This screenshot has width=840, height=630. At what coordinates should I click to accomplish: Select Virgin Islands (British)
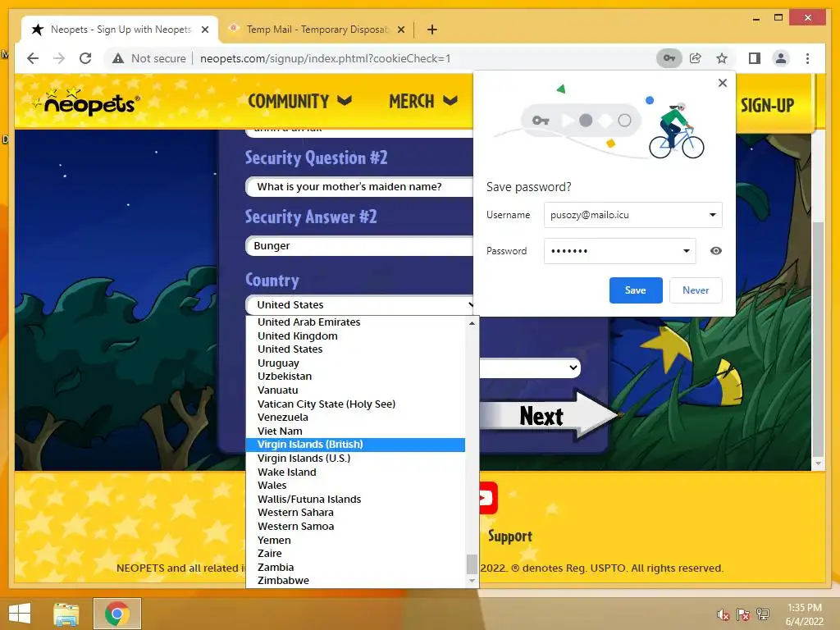click(x=356, y=445)
